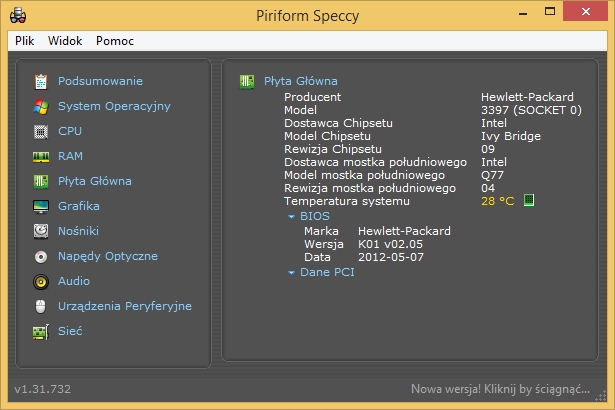Click the model value 3397 (SOCKET 0)
This screenshot has height=410, width=615.
pos(531,110)
